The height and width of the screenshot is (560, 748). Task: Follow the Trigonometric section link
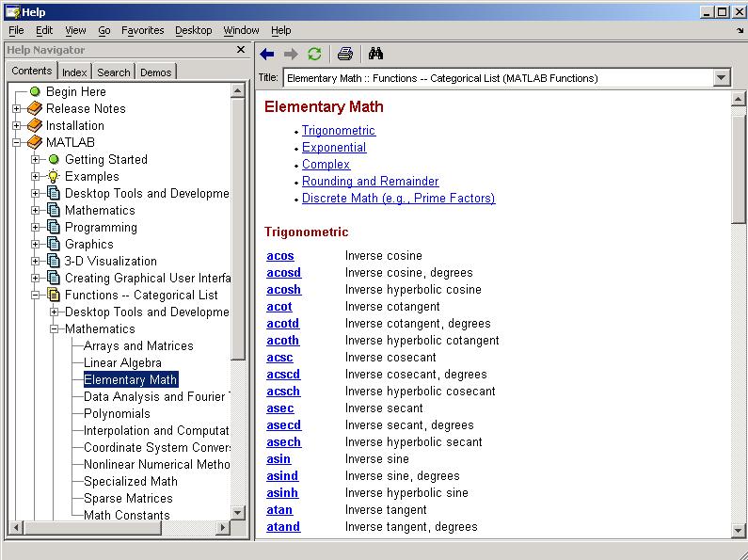click(339, 130)
